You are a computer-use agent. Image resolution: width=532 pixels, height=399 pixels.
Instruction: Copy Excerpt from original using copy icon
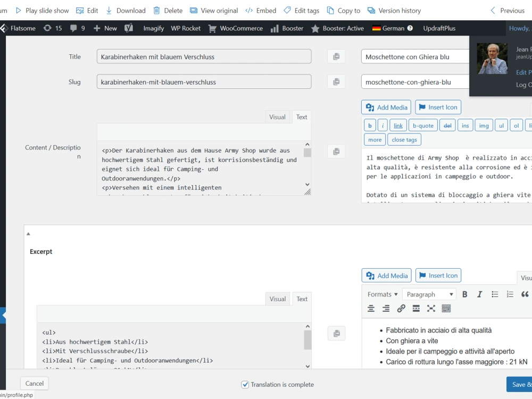pyautogui.click(x=337, y=334)
